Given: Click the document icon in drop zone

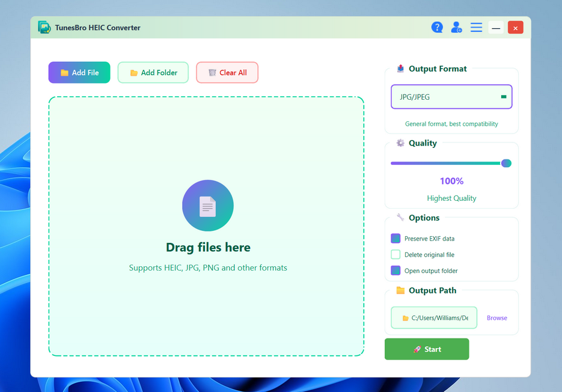Looking at the screenshot, I should click(x=208, y=206).
